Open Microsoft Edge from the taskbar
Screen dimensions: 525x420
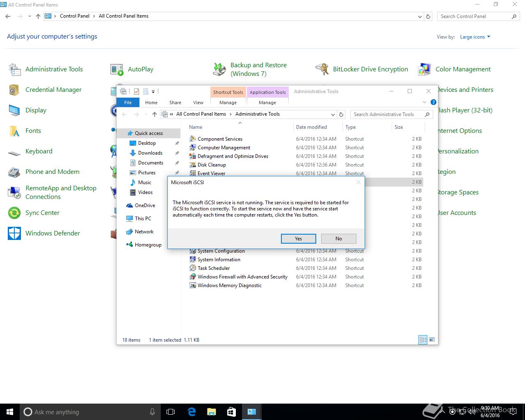click(x=192, y=412)
